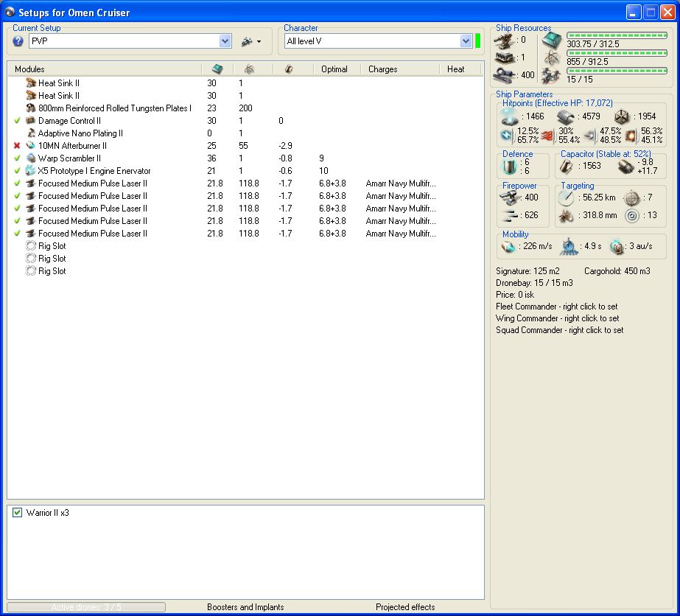Image resolution: width=680 pixels, height=616 pixels.
Task: Click the Hitpoints Effective HP heading
Action: point(557,103)
